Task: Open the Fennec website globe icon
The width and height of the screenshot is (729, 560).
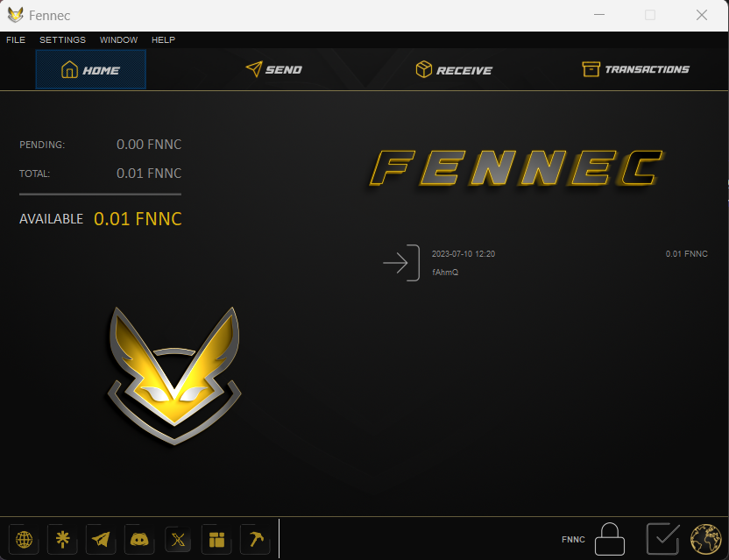Action: 24,540
